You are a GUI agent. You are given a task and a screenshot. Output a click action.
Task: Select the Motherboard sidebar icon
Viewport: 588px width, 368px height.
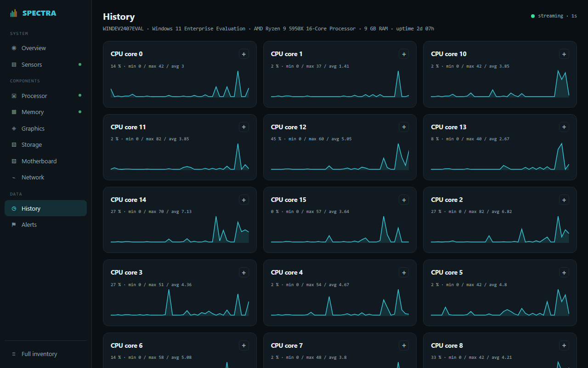[x=14, y=161]
